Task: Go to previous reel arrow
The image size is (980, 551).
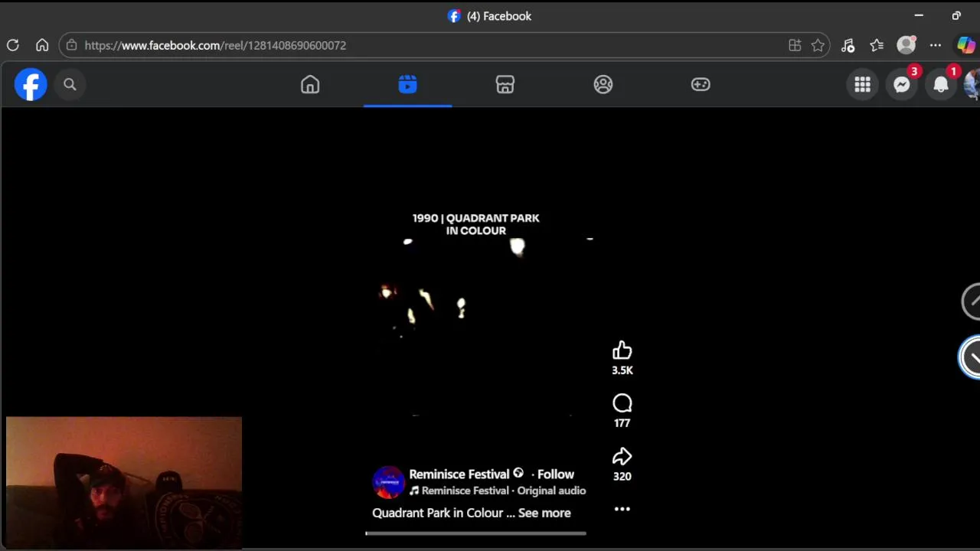Action: pos(971,302)
